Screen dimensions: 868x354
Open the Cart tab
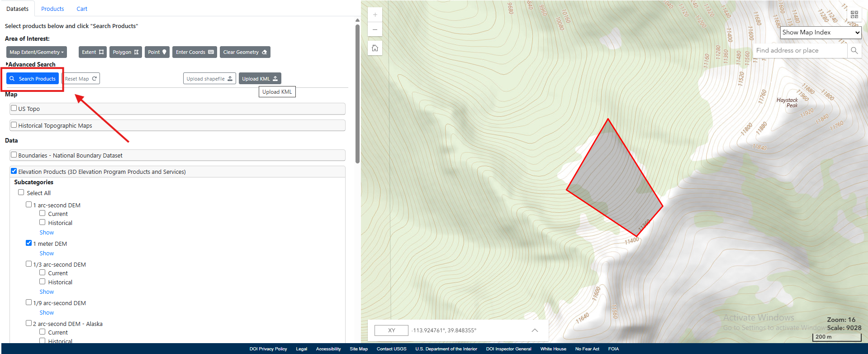pos(82,9)
